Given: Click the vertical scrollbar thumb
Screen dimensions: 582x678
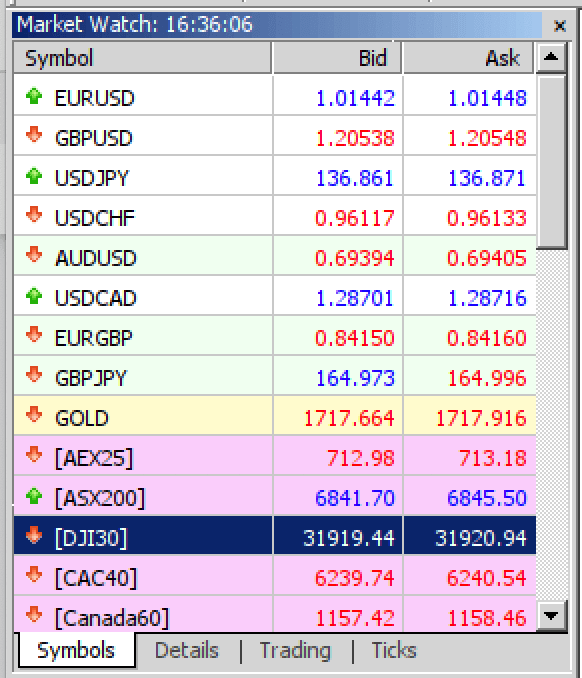Looking at the screenshot, I should pos(551,162).
